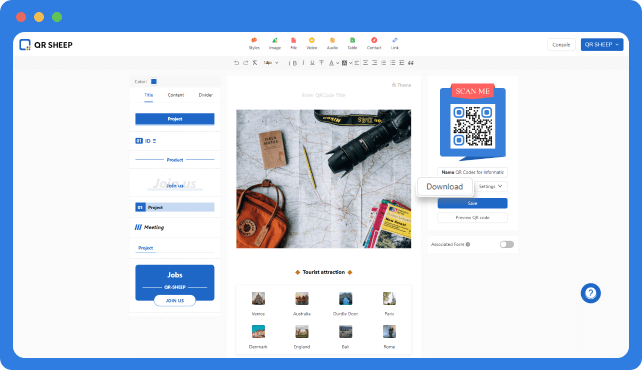Open the QR SHEEP account menu
Image resolution: width=642 pixels, height=370 pixels.
(601, 45)
